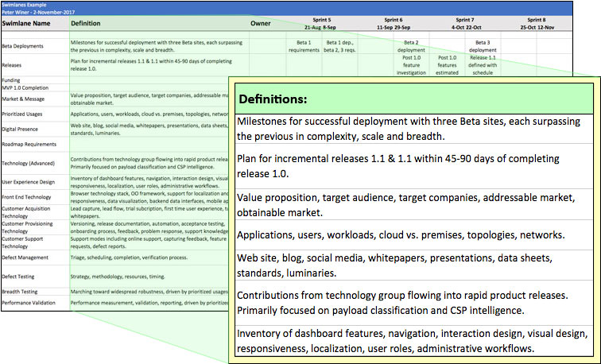Image resolution: width=601 pixels, height=364 pixels.
Task: Click callout row 'Plan for incremental releases'
Action: pos(414,166)
